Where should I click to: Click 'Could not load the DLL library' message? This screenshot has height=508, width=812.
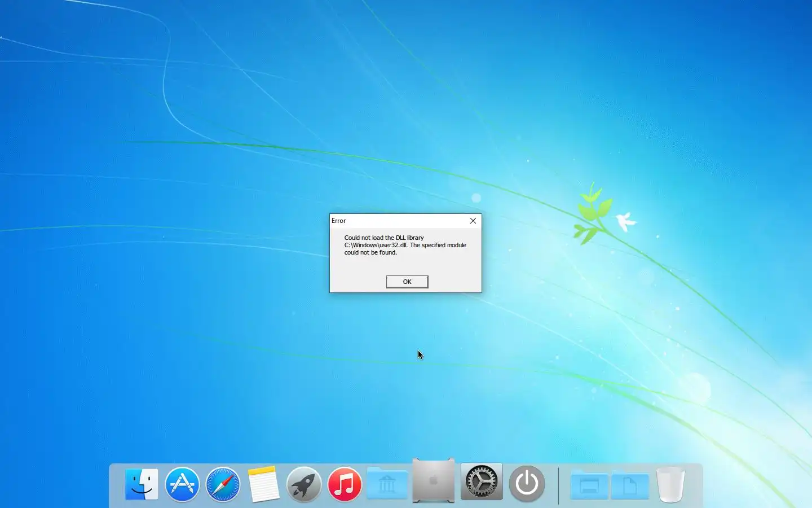[384, 238]
